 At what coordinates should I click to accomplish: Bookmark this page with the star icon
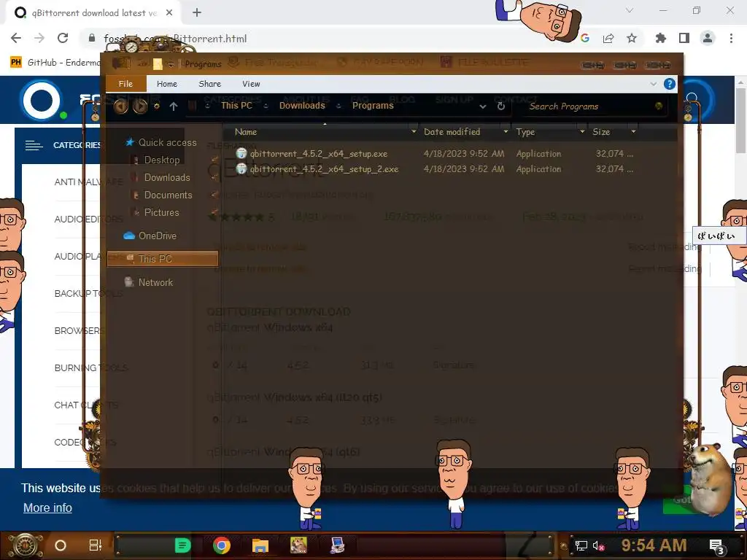tap(632, 38)
